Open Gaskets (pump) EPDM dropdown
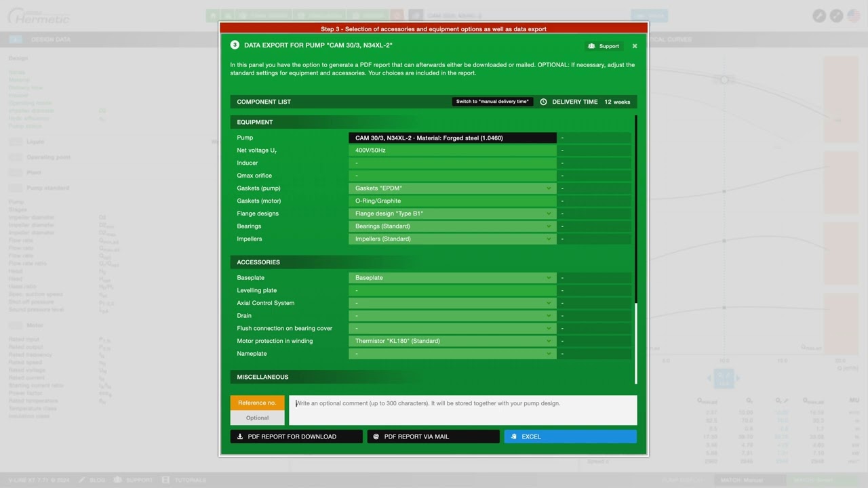The height and width of the screenshot is (488, 868). 452,188
